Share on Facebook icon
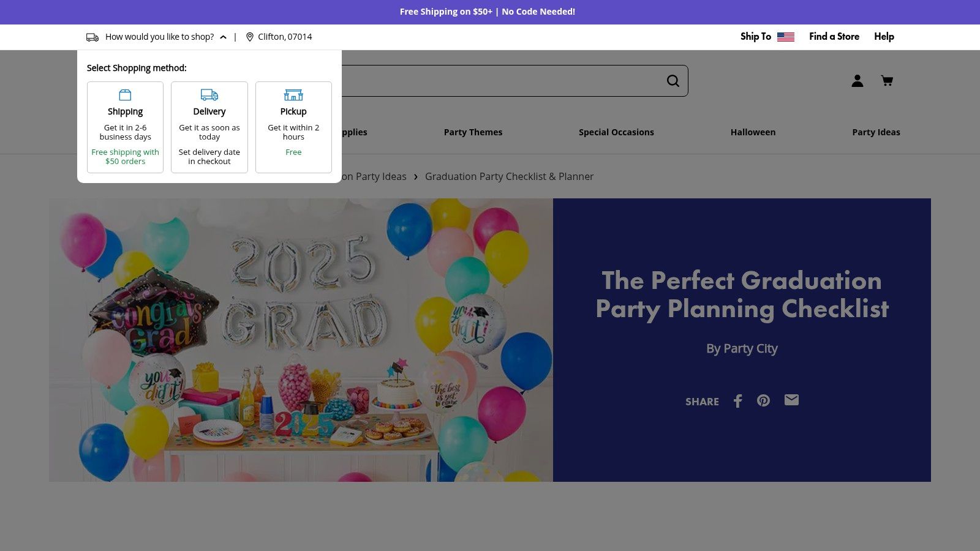This screenshot has height=551, width=980. click(x=738, y=401)
